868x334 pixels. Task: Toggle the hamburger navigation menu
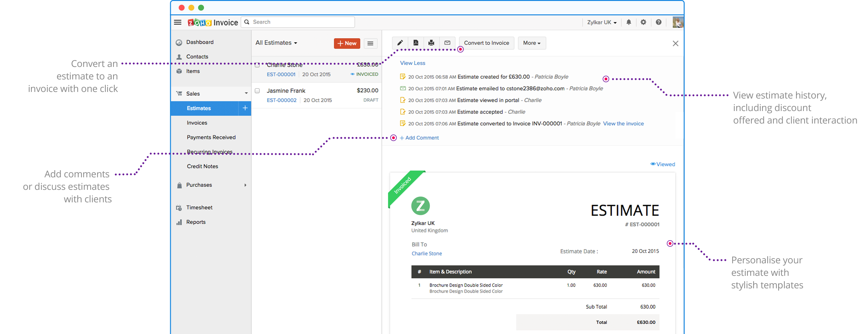(x=178, y=22)
